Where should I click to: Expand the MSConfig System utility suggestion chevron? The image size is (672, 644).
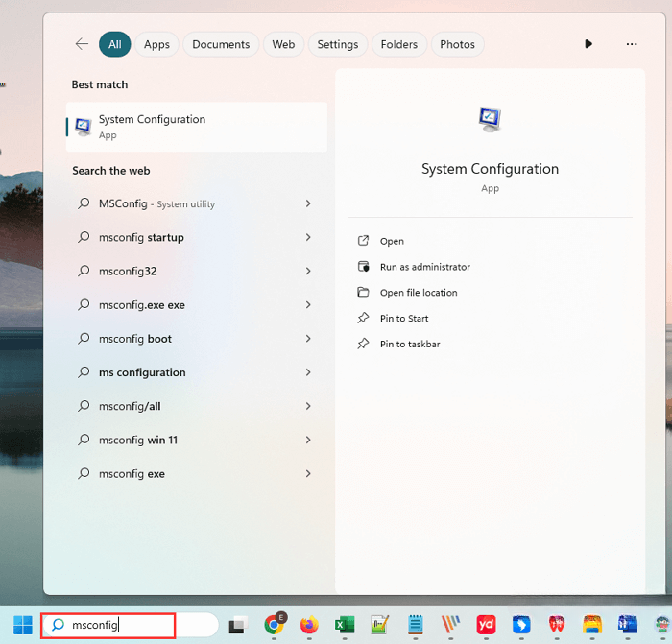pos(308,203)
